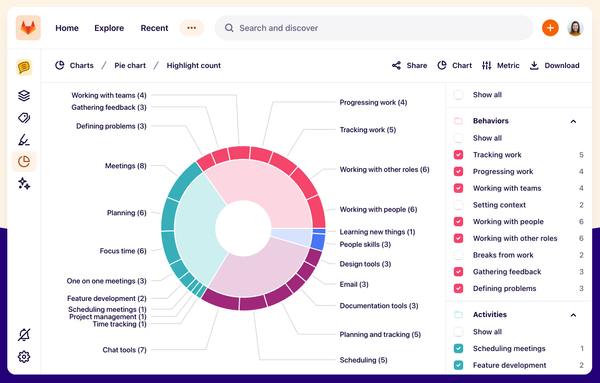
Task: Select the pie chart sidebar icon
Action: (24, 161)
